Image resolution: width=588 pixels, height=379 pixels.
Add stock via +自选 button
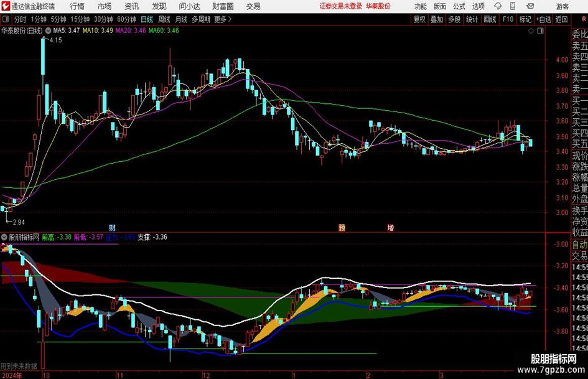pos(544,19)
